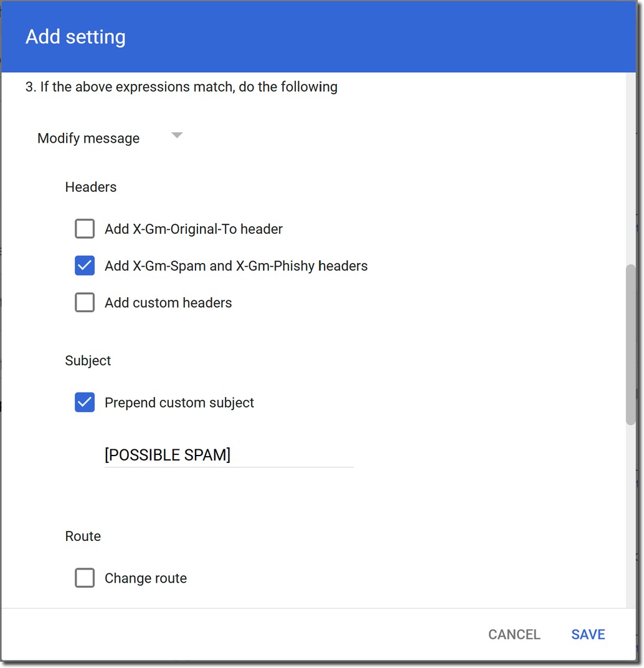The width and height of the screenshot is (644, 668).
Task: Click the "Add custom headers" label text
Action: pos(168,303)
